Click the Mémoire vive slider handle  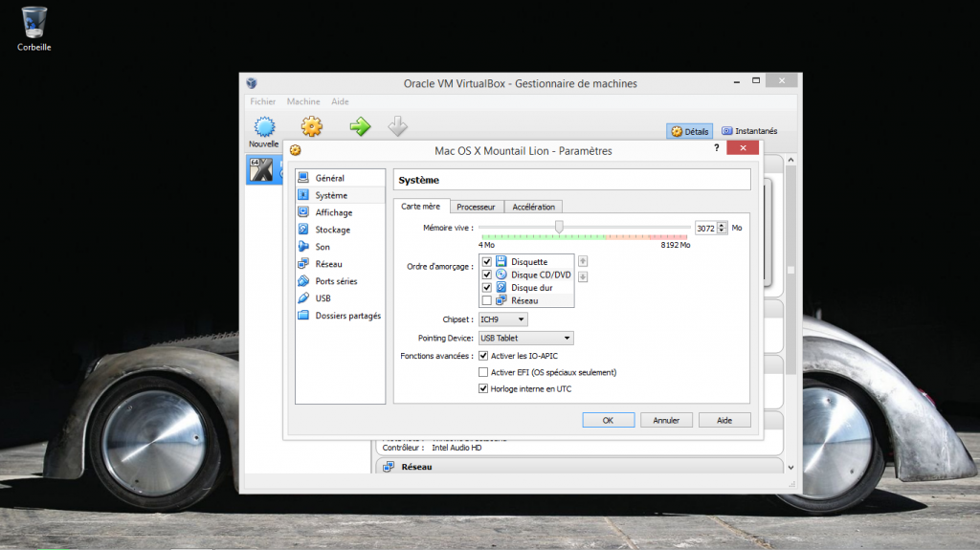(x=559, y=227)
